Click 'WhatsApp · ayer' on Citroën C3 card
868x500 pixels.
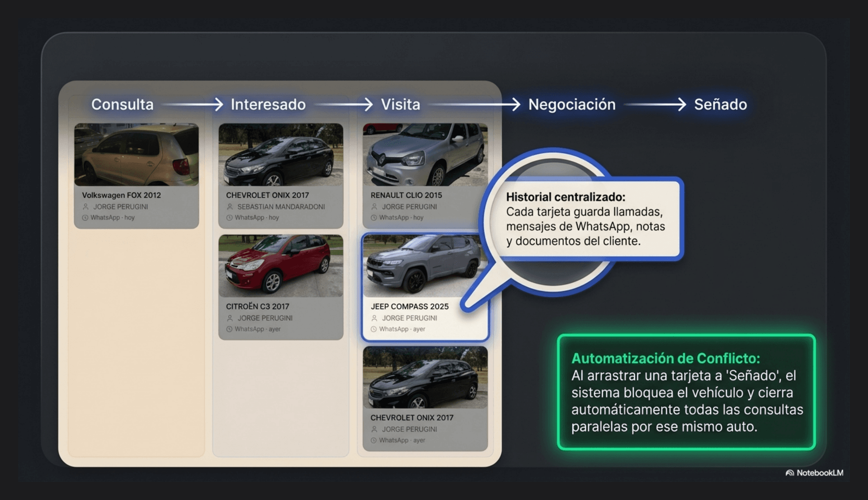[x=258, y=329]
